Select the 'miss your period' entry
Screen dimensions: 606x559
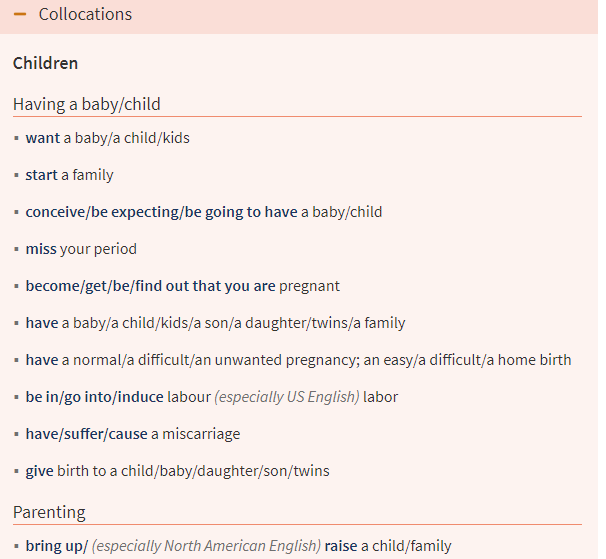(x=81, y=249)
